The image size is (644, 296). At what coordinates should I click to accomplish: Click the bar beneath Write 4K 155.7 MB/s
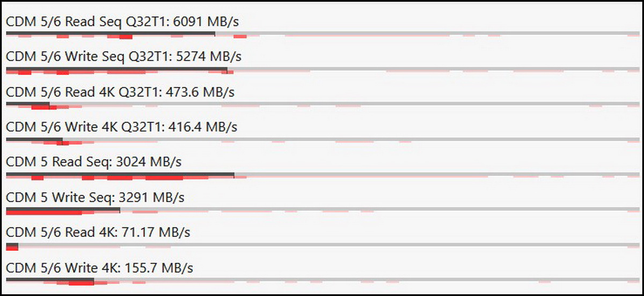[50, 280]
